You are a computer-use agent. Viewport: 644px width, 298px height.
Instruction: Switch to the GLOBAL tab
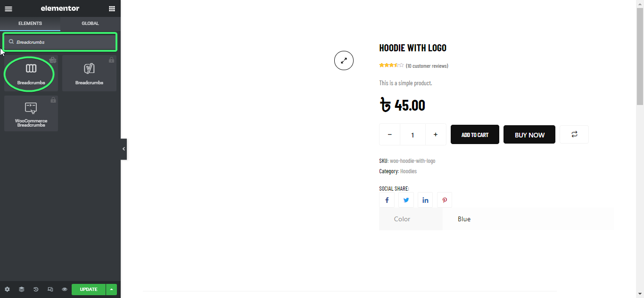tap(90, 23)
